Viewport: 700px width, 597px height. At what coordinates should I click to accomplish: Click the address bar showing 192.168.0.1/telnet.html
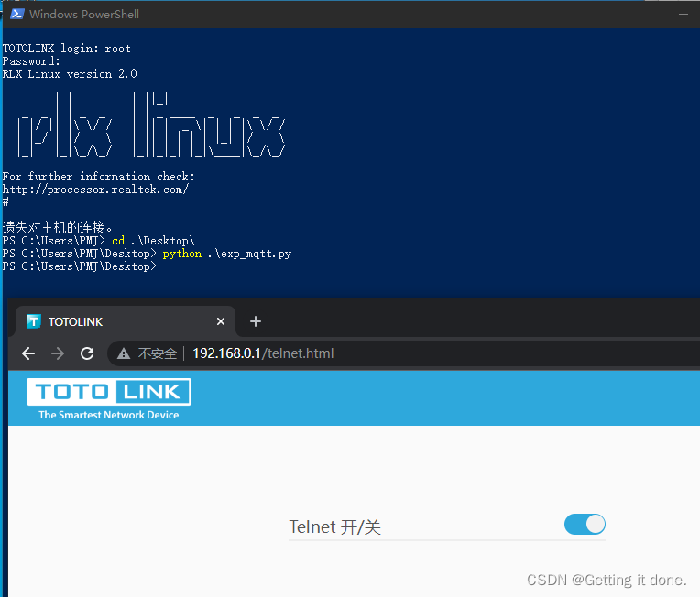(x=402, y=353)
